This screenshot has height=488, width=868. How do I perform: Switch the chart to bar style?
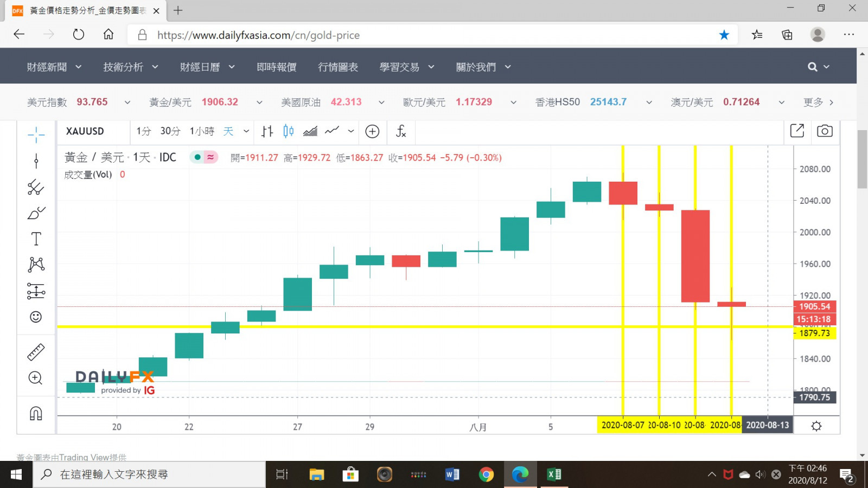[267, 131]
